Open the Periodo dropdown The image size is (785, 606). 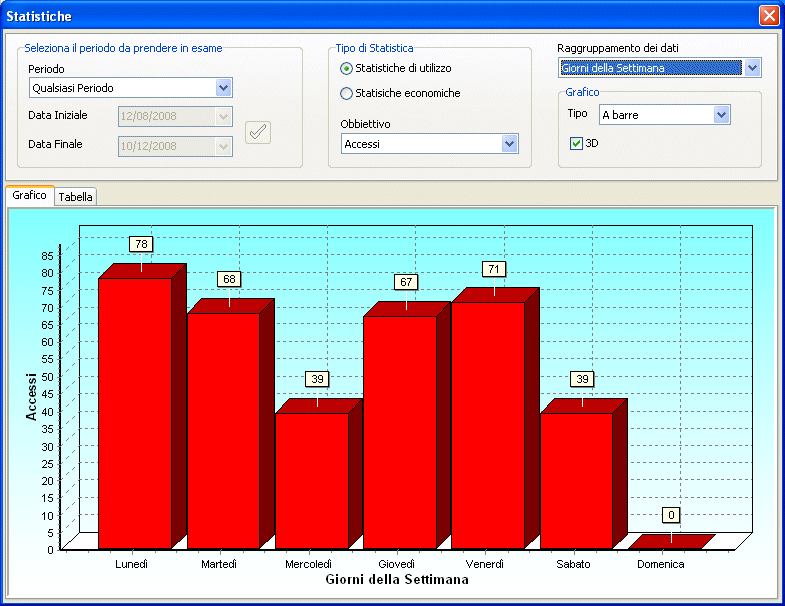(223, 88)
